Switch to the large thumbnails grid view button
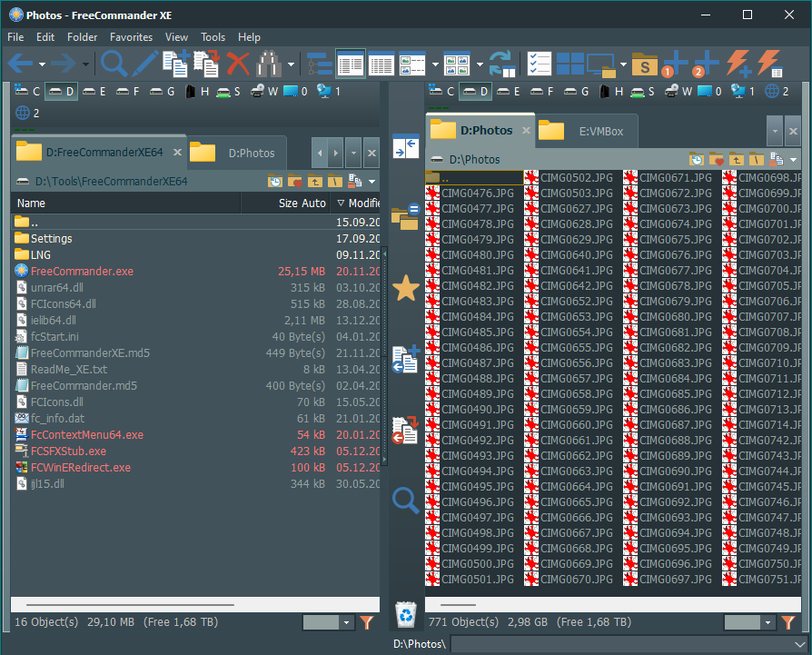 click(x=457, y=64)
